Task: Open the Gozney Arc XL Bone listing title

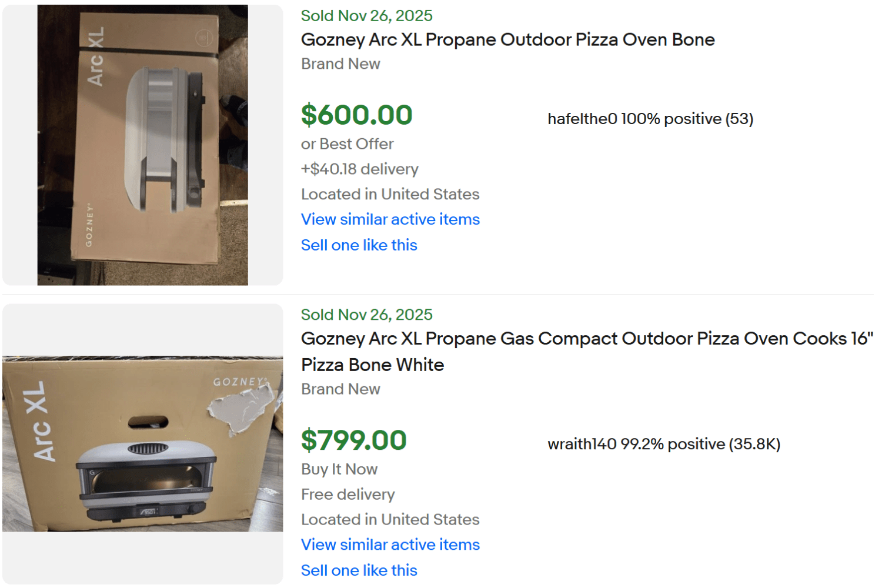Action: [x=507, y=39]
